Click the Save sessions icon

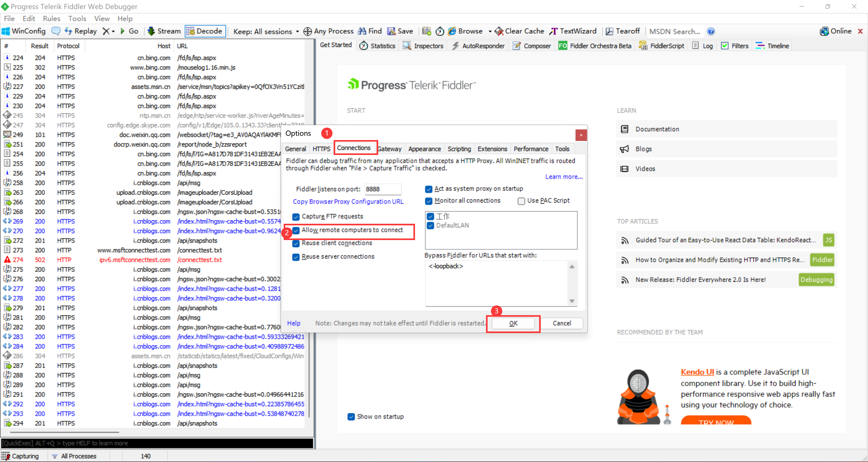(391, 31)
